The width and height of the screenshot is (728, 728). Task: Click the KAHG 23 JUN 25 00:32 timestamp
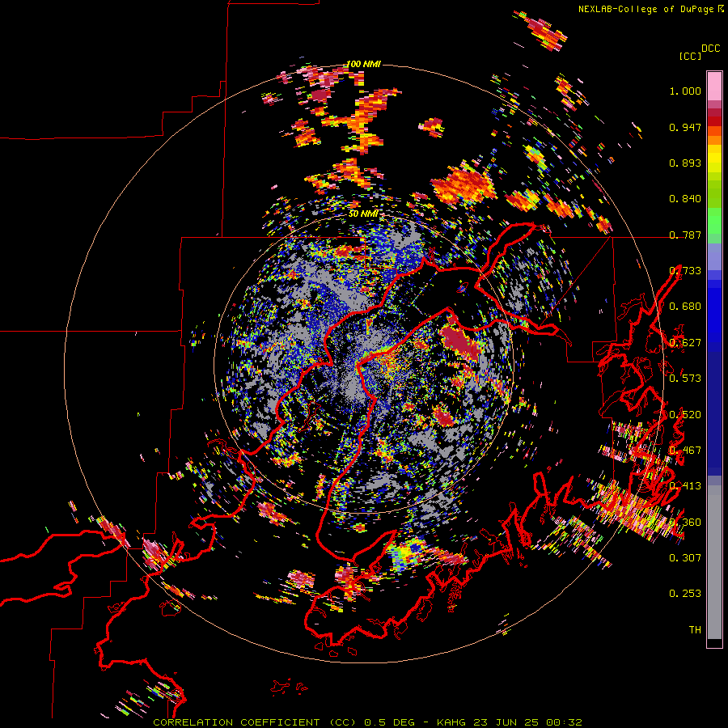point(510,722)
